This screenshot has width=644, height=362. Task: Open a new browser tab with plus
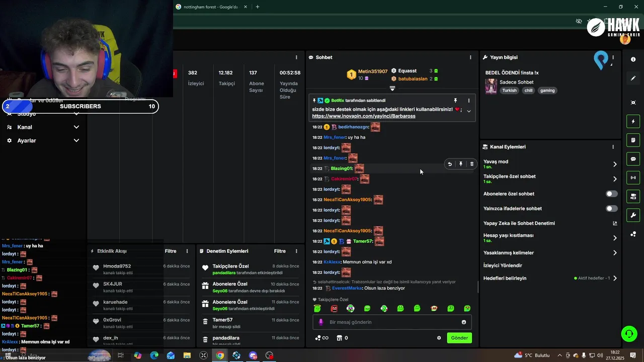258,7
